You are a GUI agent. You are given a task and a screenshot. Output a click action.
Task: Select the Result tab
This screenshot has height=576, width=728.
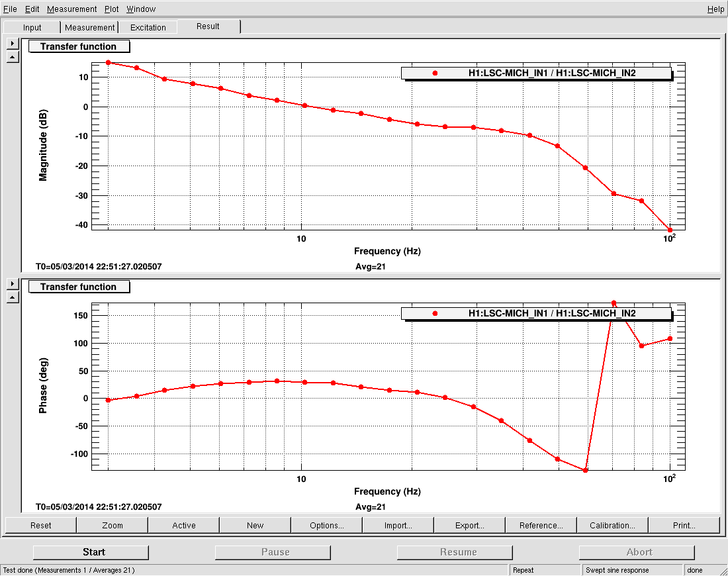pos(208,26)
